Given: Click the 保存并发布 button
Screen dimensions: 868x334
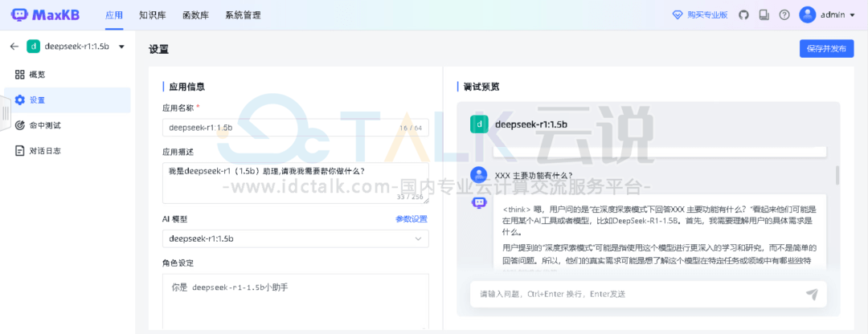Looking at the screenshot, I should [826, 49].
